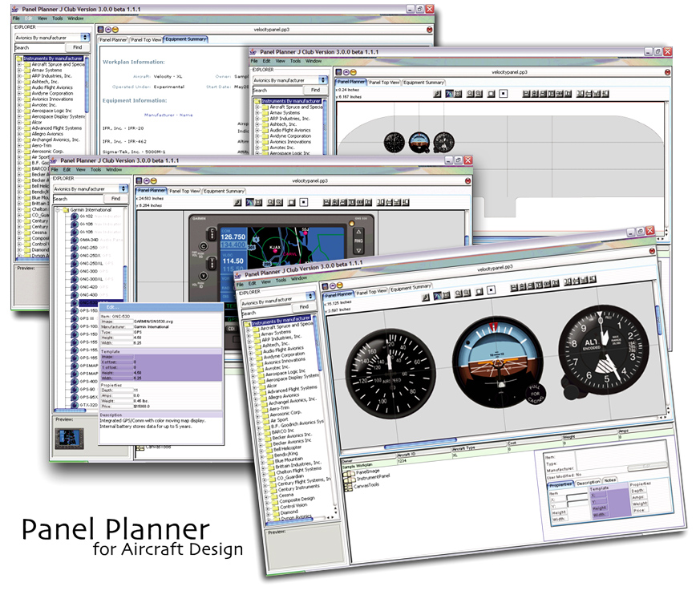Click the small airspeed gauge in back-right window

coord(394,143)
